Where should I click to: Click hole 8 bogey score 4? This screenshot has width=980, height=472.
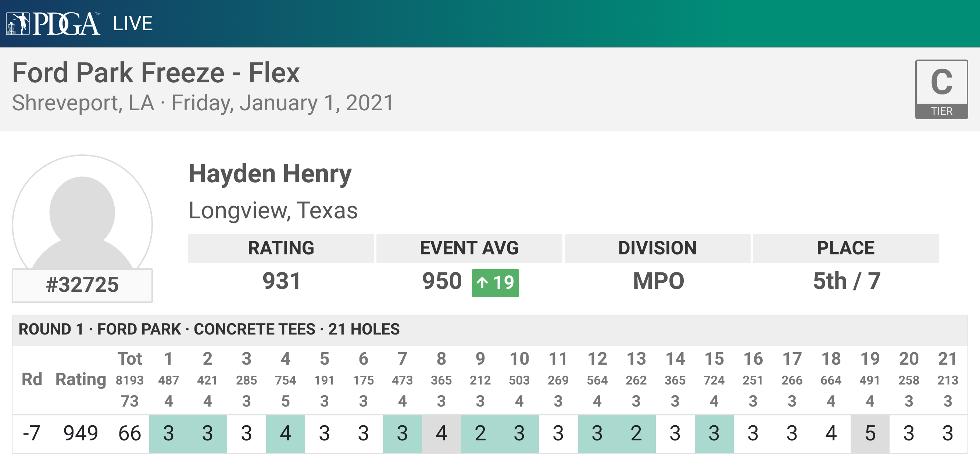pos(441,433)
